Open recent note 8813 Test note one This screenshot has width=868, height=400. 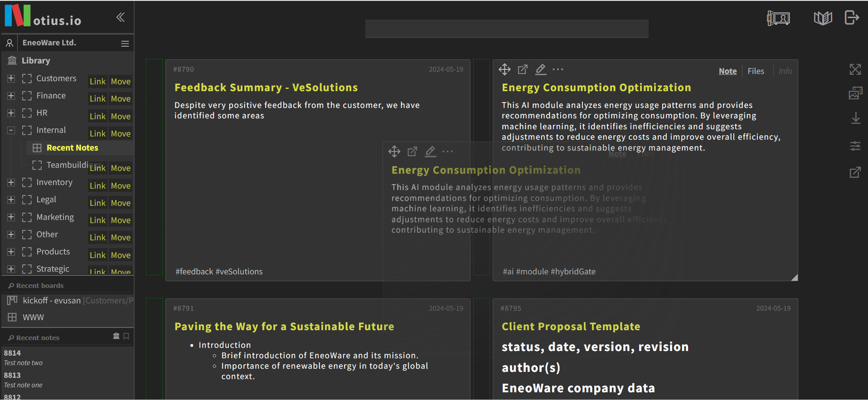(x=23, y=380)
